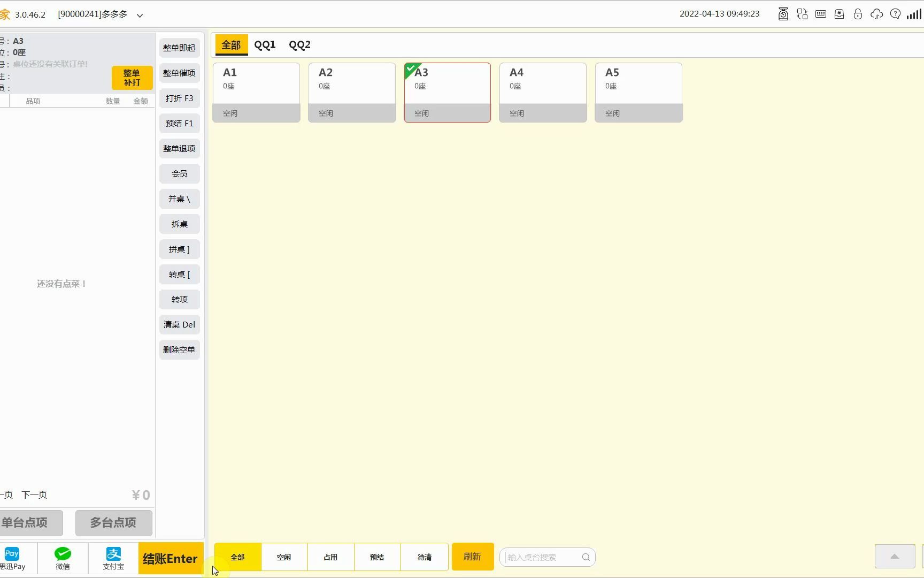Click the 数量 column header
The height and width of the screenshot is (578, 924).
point(113,101)
